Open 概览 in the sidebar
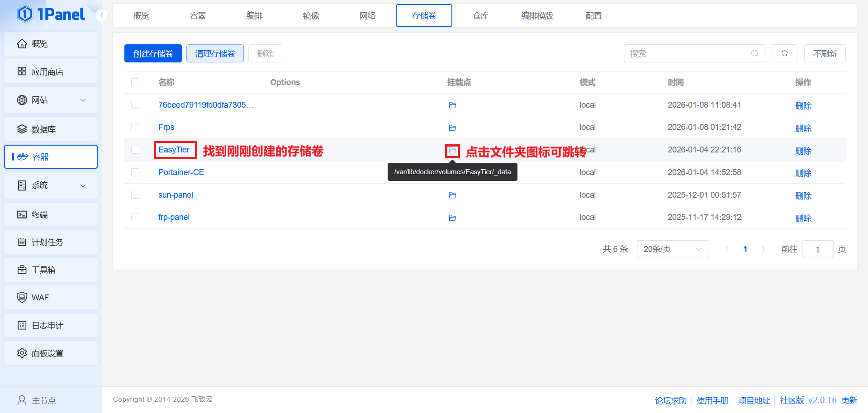 51,44
